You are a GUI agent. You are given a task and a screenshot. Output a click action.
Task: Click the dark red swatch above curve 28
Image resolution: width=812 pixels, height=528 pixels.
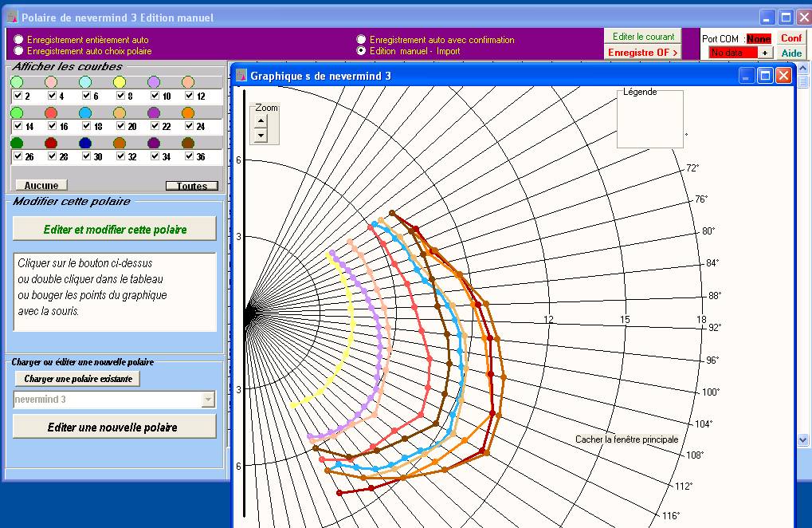pyautogui.click(x=51, y=143)
